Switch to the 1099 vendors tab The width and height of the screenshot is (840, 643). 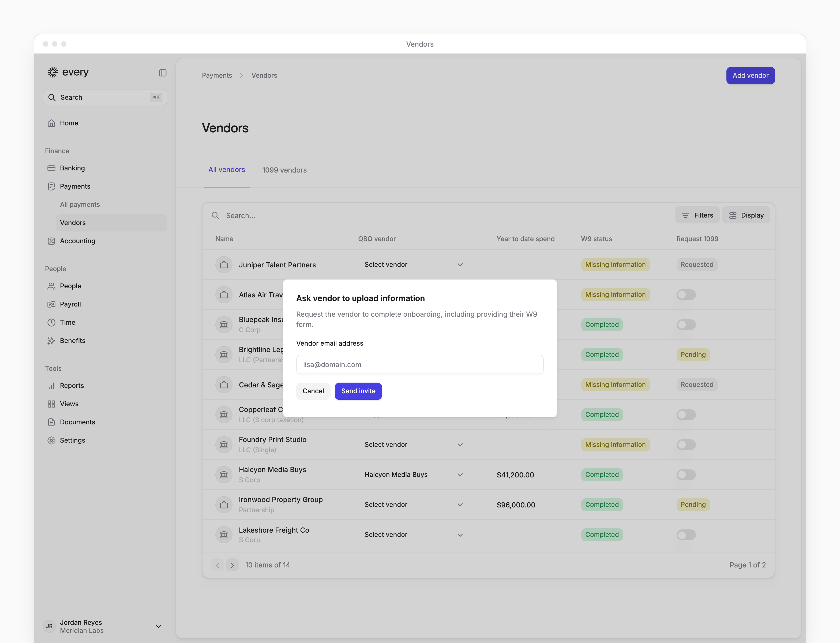point(284,170)
